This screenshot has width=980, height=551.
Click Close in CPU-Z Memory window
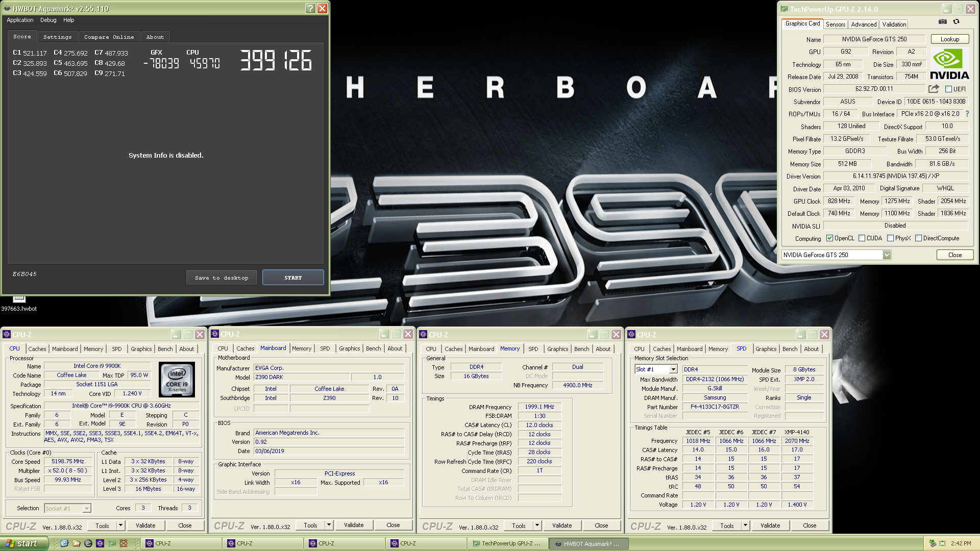601,525
